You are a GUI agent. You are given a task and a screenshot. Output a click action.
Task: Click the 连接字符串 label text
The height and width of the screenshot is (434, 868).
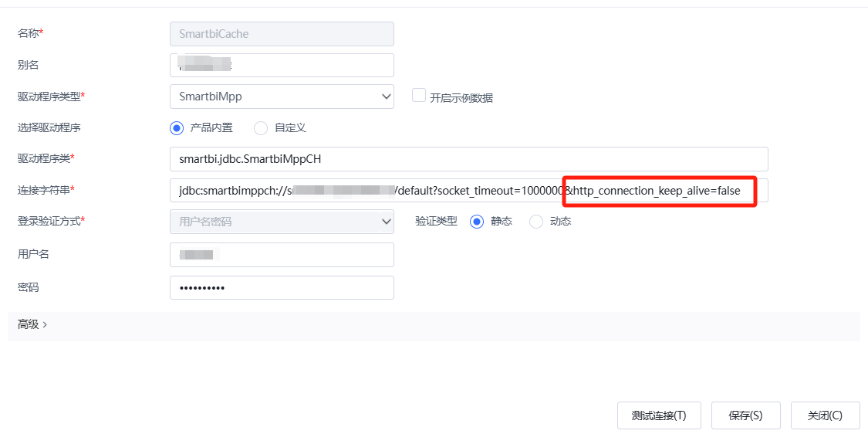coord(44,190)
